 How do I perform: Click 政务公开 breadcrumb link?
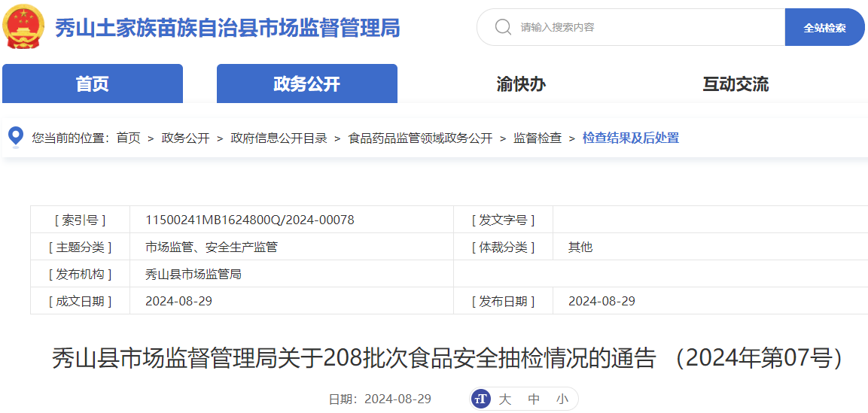coord(185,138)
